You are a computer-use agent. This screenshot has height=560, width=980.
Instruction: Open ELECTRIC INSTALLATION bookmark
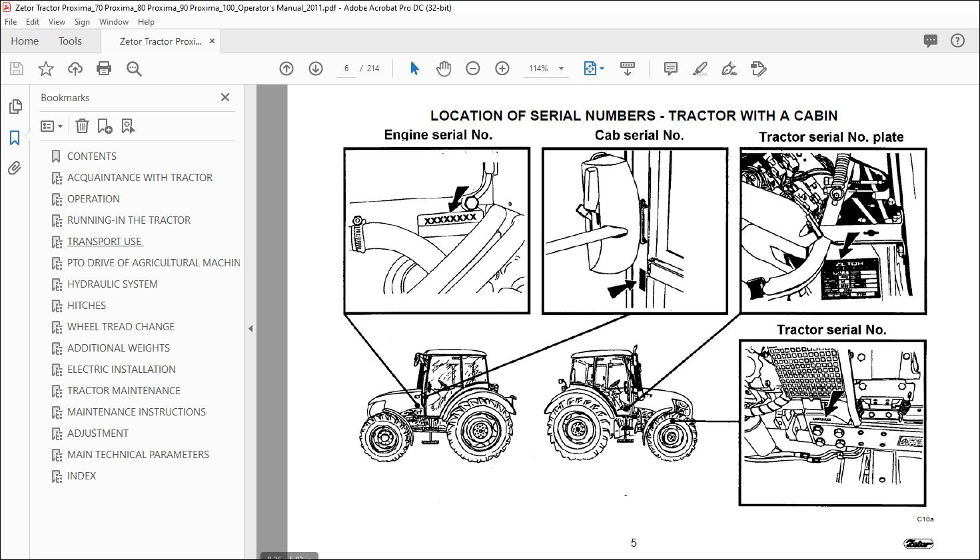(x=121, y=370)
